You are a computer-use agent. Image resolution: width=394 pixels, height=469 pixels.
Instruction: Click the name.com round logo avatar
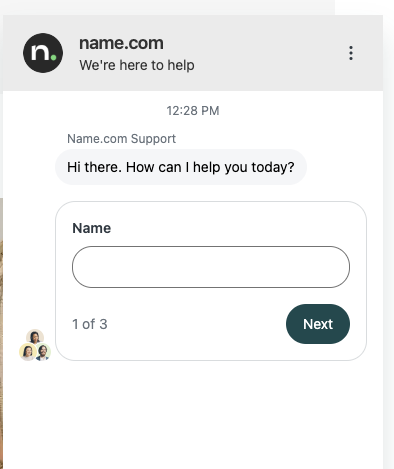click(x=43, y=53)
